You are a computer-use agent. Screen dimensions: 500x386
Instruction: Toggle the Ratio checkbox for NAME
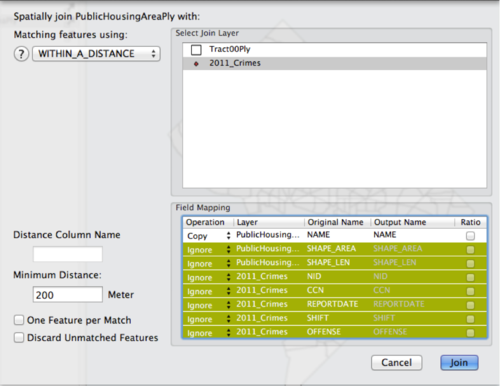[470, 236]
